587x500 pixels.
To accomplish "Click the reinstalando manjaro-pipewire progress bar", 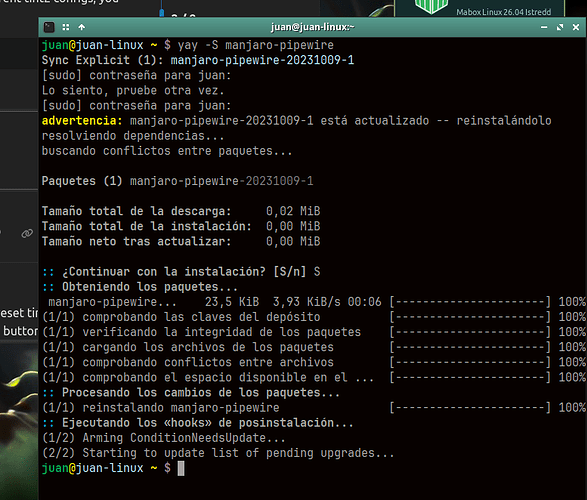I will [470, 408].
